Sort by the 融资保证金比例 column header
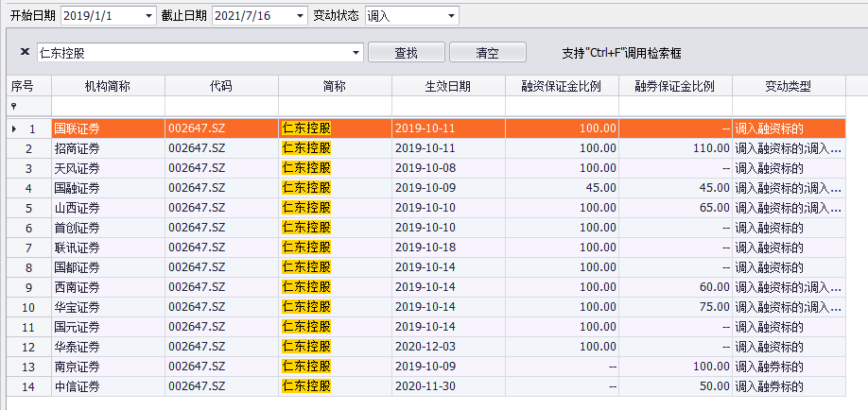This screenshot has width=868, height=410. 562,86
